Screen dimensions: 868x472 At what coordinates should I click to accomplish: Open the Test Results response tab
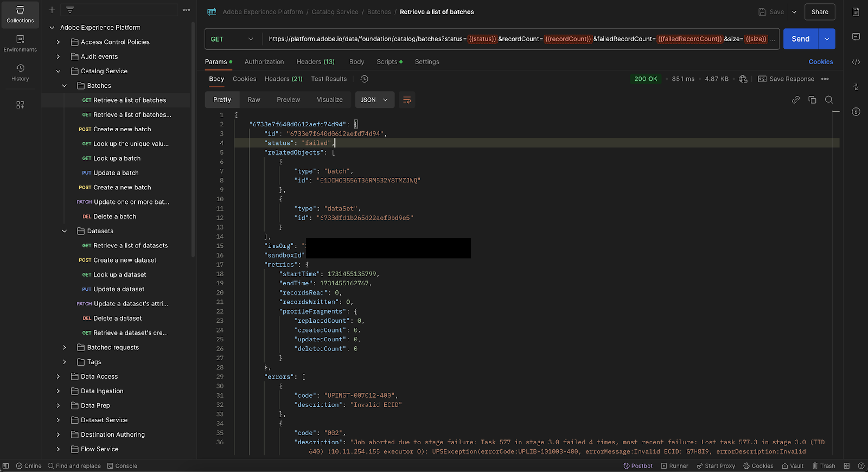329,79
